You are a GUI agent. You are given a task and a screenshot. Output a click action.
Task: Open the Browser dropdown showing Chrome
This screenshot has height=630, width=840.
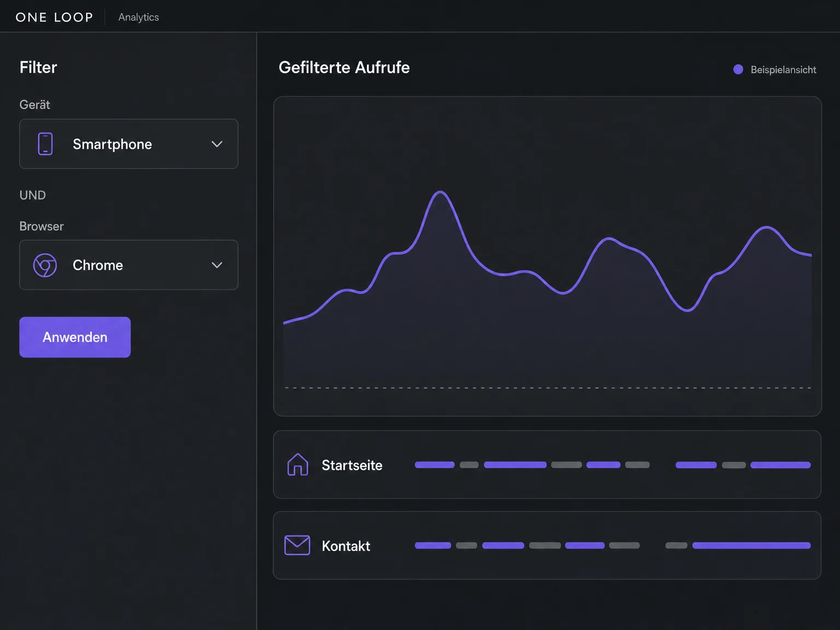pos(129,265)
